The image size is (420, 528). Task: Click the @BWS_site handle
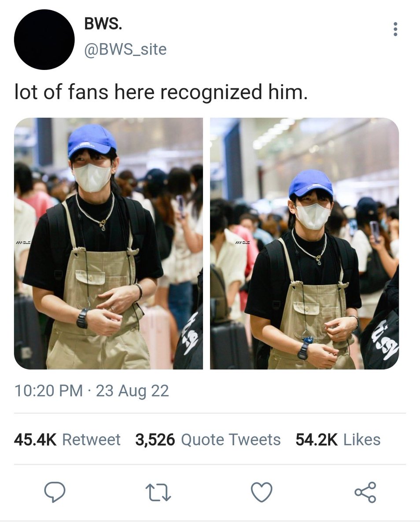point(125,49)
